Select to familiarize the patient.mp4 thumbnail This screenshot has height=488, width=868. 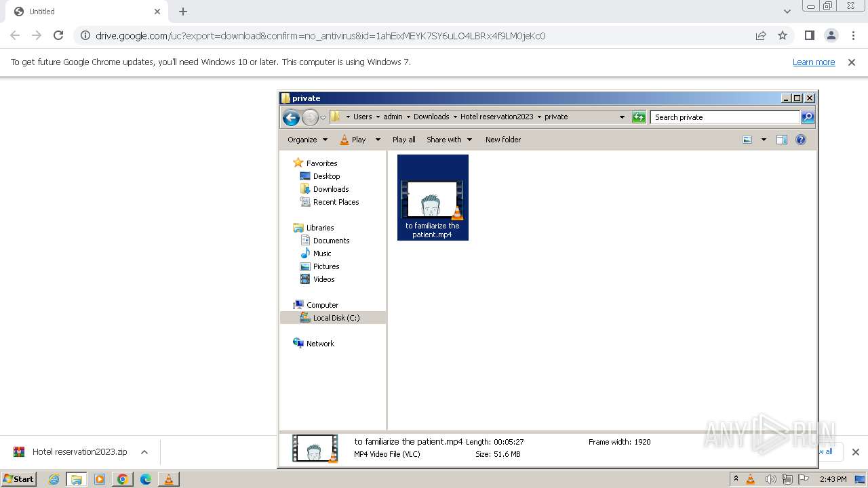tap(433, 197)
